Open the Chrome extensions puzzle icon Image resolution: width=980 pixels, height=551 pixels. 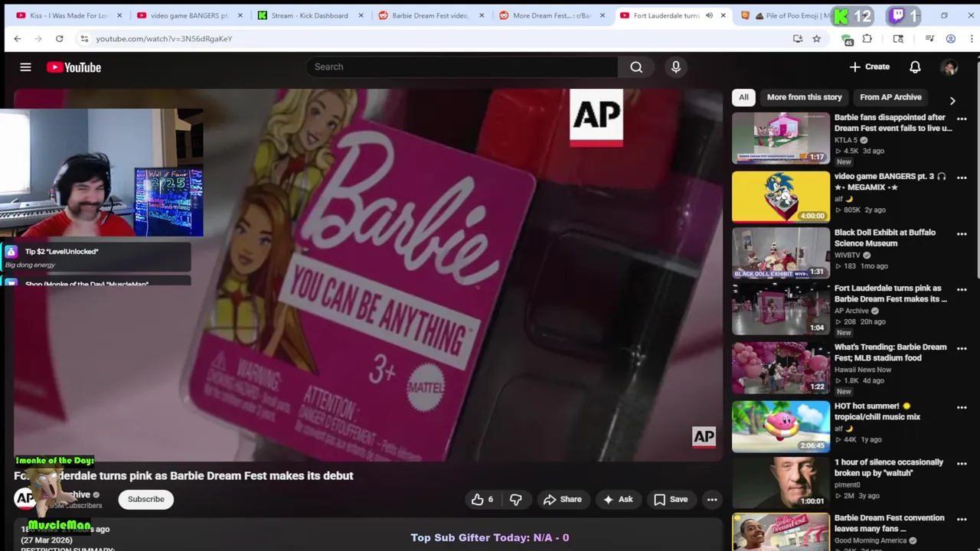pyautogui.click(x=867, y=38)
